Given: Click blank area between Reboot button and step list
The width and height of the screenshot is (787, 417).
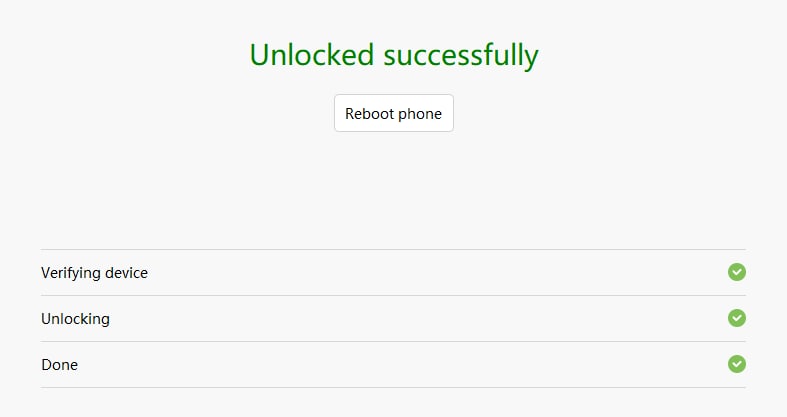Looking at the screenshot, I should tap(394, 191).
